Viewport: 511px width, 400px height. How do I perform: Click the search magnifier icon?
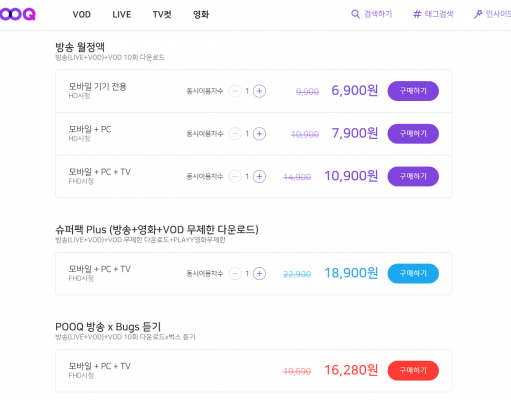355,14
